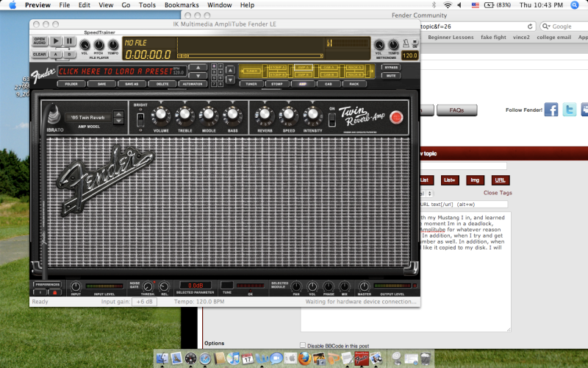Viewport: 588px width, 368px height.
Task: Click here to load a preset display
Action: (114, 71)
